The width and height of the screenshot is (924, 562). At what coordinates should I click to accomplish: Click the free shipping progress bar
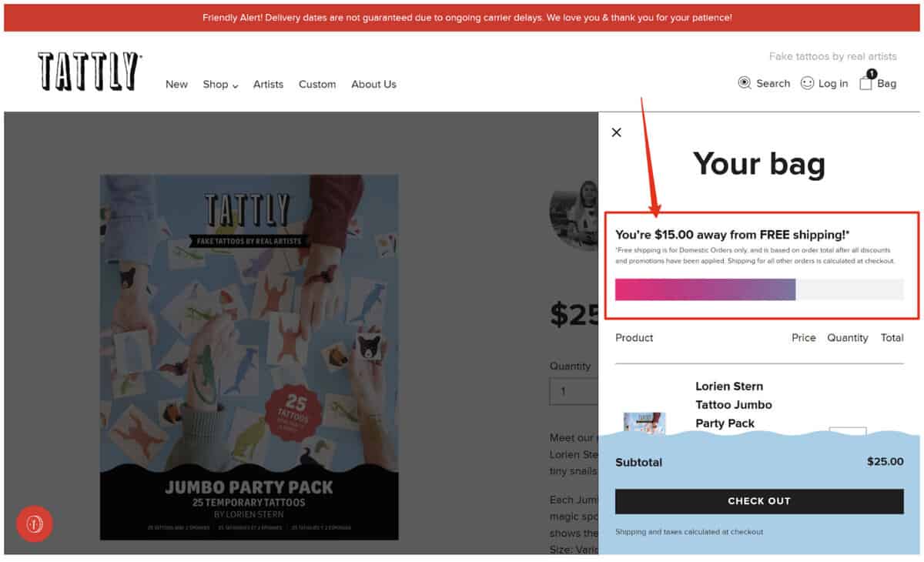(759, 289)
